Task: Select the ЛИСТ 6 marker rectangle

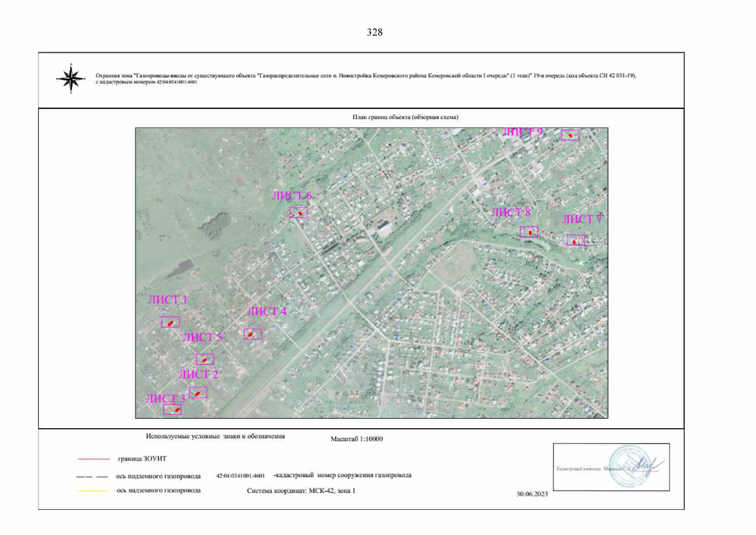Action: tap(298, 213)
